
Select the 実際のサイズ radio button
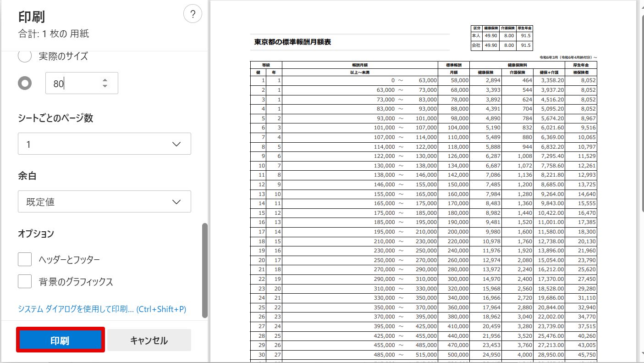point(25,56)
